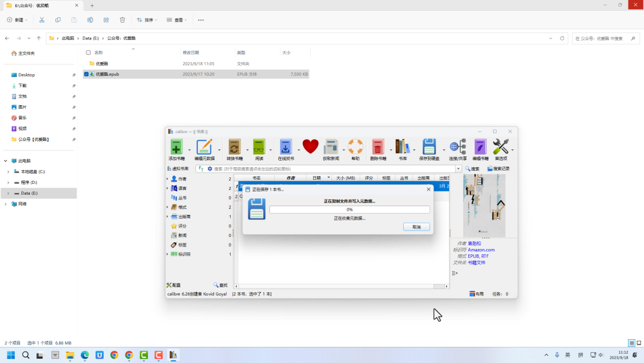The image size is (644, 363).
Task: Click the gear advanced-search icon in calibre's search bar
Action: [x=210, y=168]
